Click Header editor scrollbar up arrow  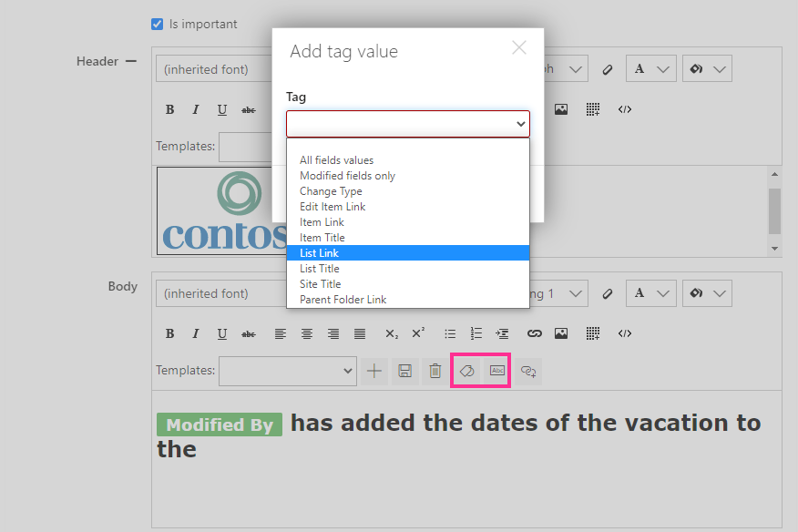774,174
